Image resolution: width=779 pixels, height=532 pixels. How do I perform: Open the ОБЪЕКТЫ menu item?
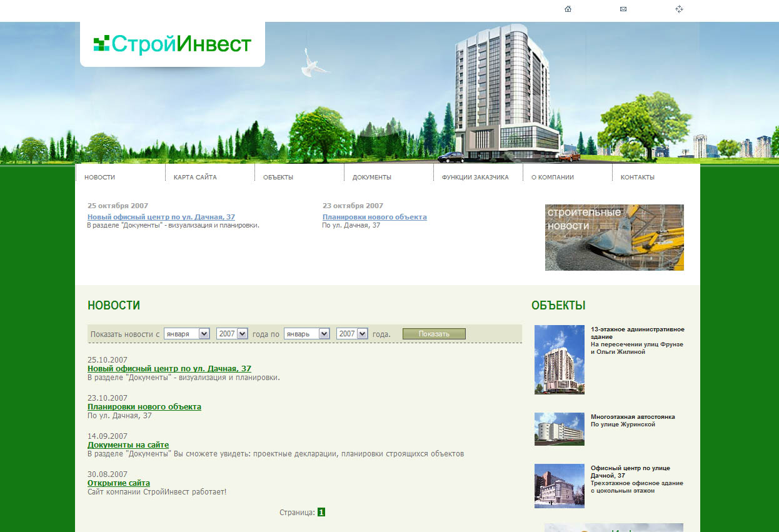tap(278, 177)
